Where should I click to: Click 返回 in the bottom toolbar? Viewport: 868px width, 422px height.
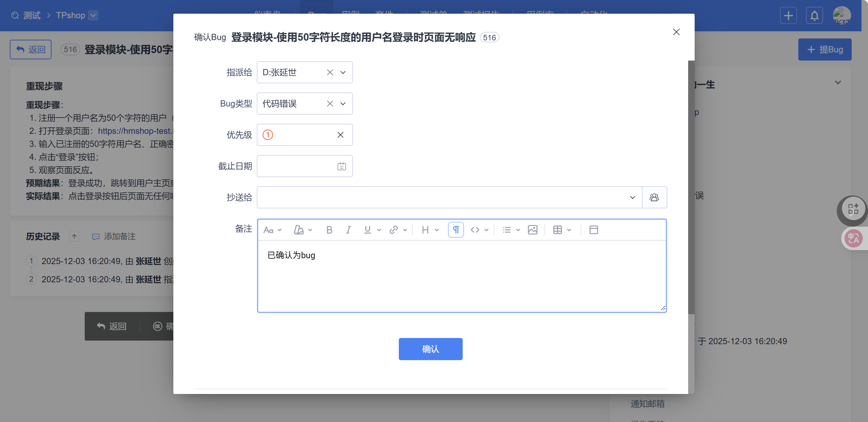click(111, 326)
